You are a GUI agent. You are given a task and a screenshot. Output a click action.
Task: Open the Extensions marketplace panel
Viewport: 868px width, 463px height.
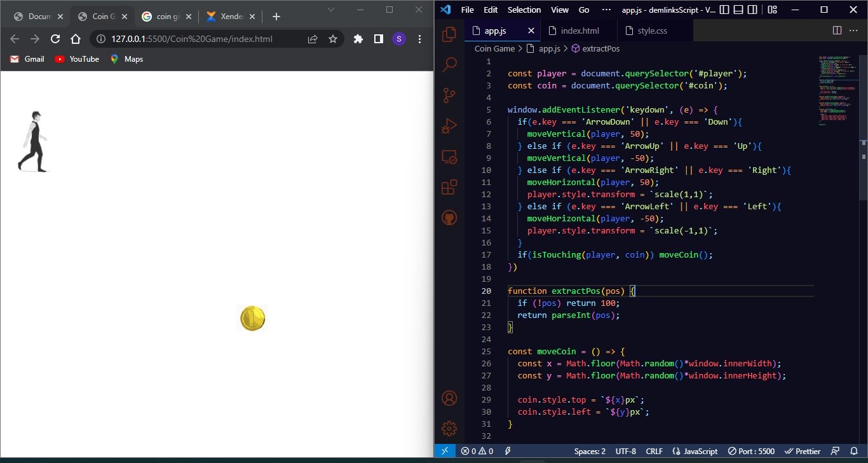pos(449,187)
